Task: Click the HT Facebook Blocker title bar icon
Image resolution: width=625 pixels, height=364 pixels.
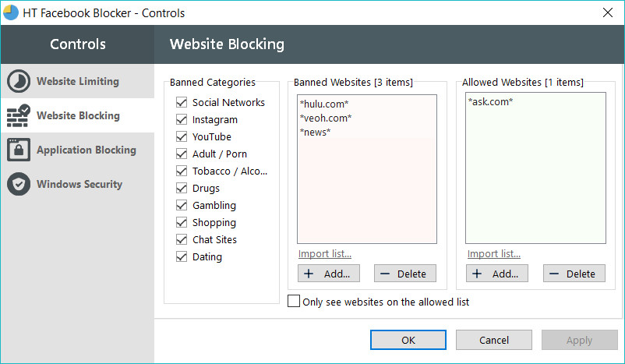Action: click(10, 12)
